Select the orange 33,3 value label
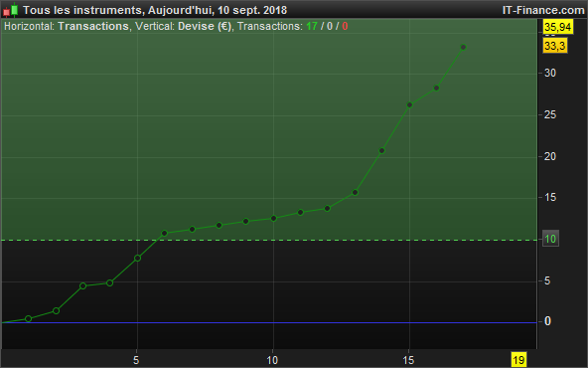Viewport: 588px width, 368px height. point(555,46)
